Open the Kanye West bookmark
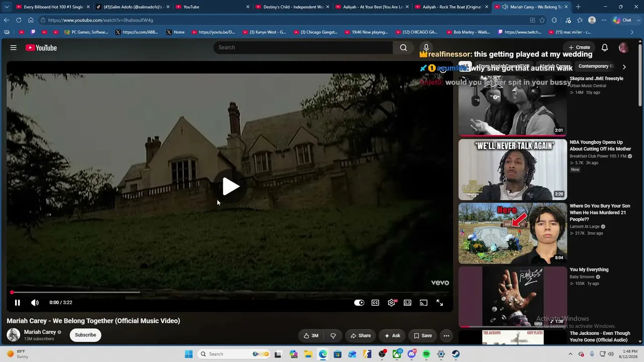Viewport: 644px width, 362px height. tap(264, 32)
